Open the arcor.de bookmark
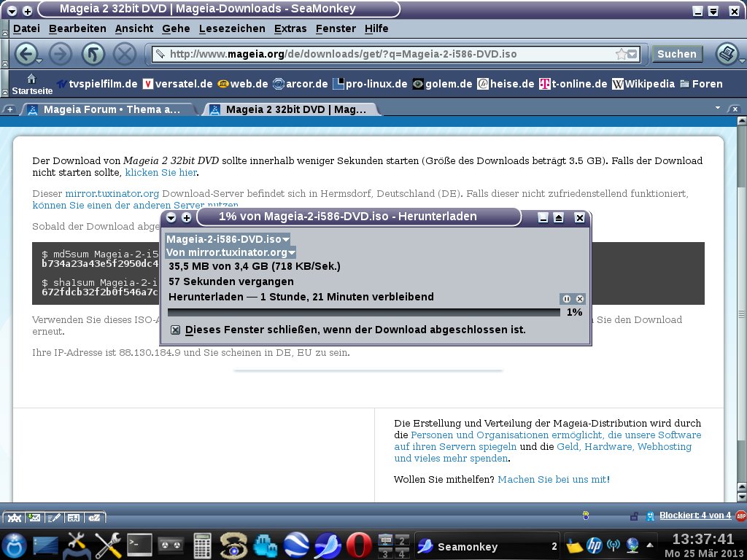The height and width of the screenshot is (560, 747). [300, 84]
